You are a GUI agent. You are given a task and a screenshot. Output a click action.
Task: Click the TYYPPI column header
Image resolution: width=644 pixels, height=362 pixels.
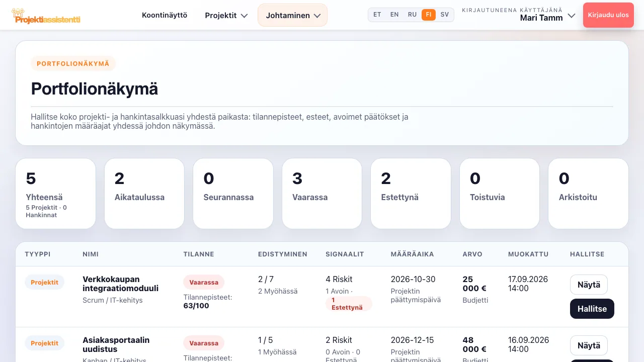38,254
